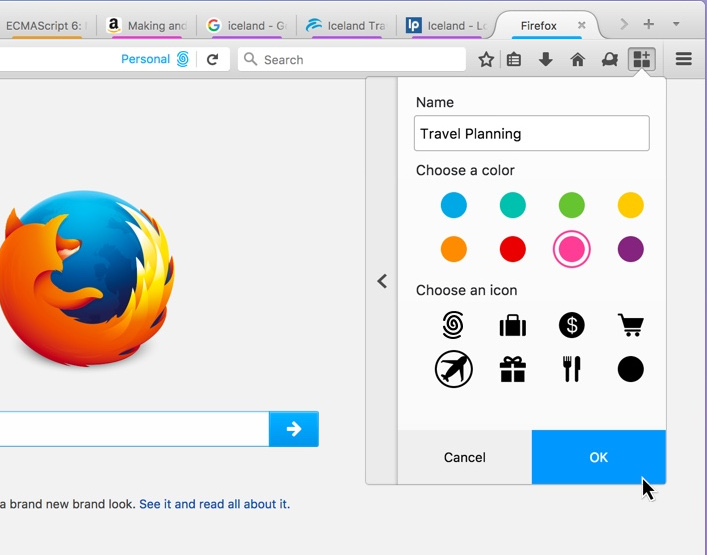The image size is (707, 555).
Task: Open the 'See it and read all about it' link
Action: coord(215,504)
